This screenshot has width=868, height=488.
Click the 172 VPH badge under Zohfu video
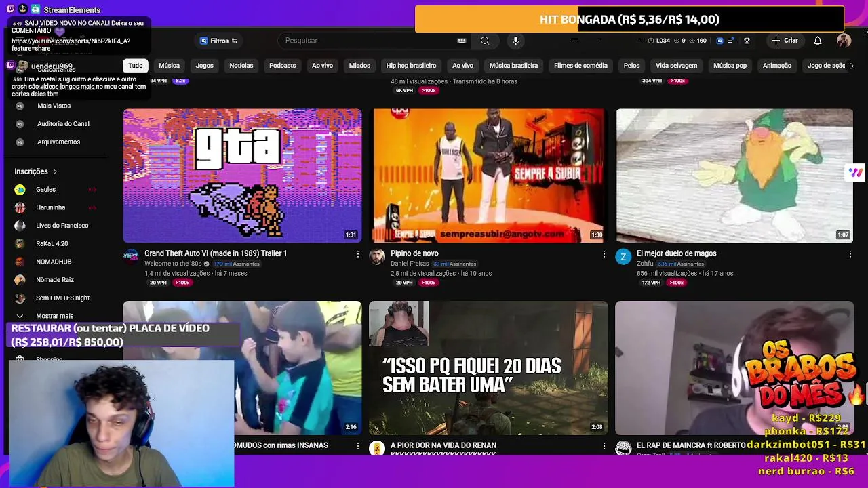point(651,283)
